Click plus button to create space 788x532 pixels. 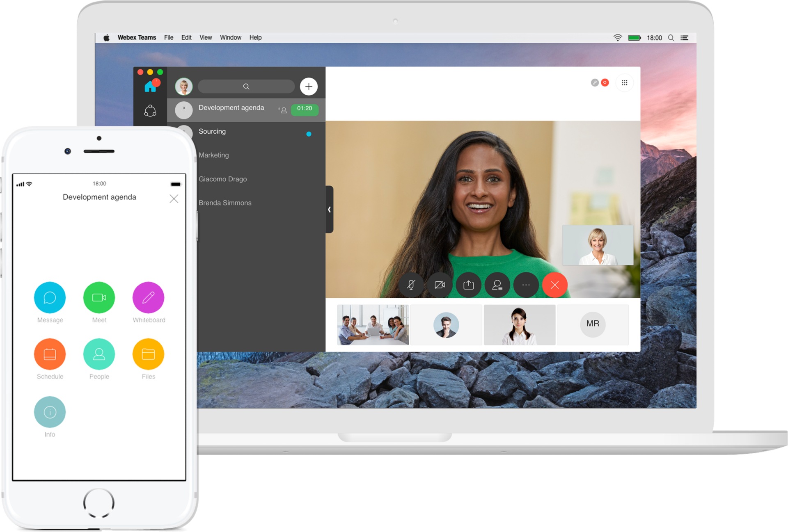(x=309, y=87)
